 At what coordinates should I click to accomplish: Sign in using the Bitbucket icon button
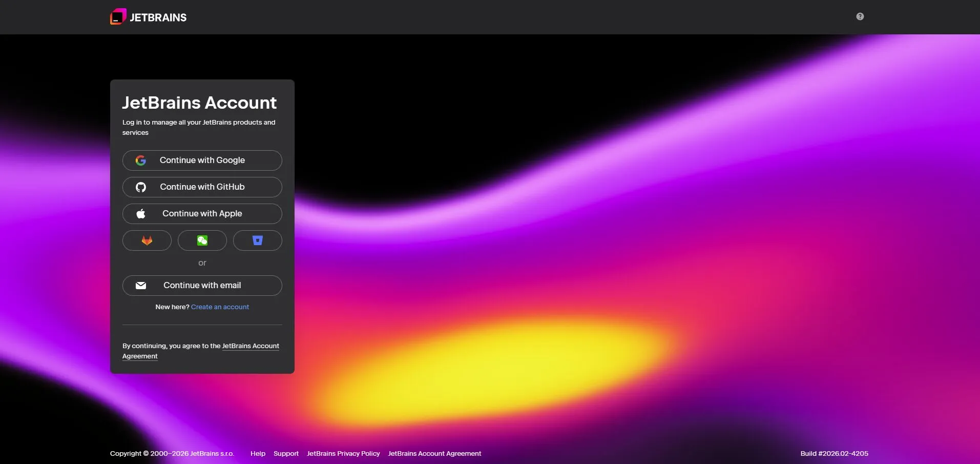(x=258, y=240)
